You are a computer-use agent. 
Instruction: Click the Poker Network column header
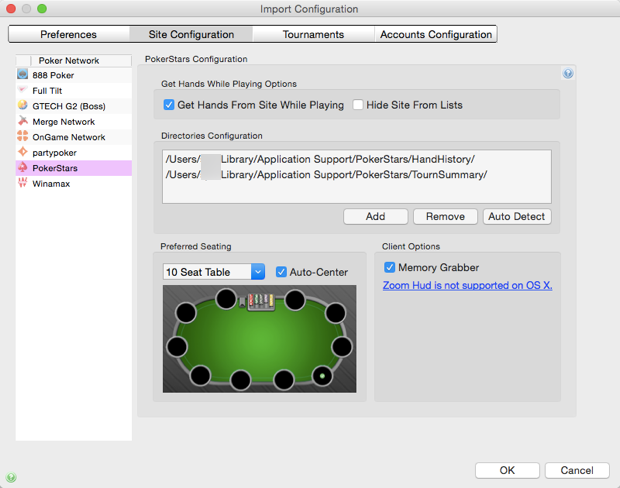81,61
